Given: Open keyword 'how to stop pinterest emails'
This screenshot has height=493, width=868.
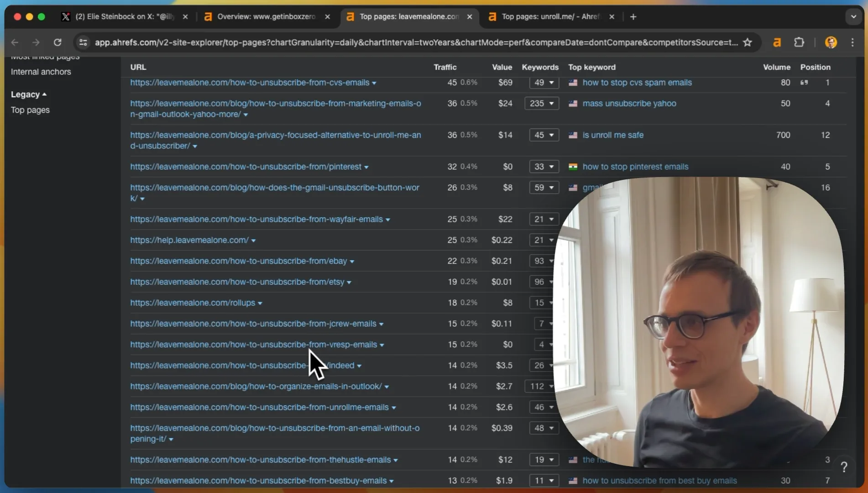Looking at the screenshot, I should click(x=635, y=167).
